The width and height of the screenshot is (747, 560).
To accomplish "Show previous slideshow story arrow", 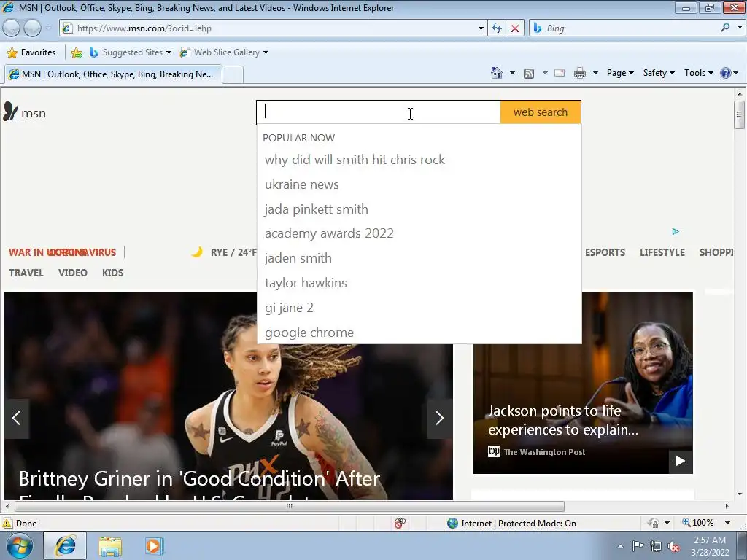I will [x=17, y=418].
